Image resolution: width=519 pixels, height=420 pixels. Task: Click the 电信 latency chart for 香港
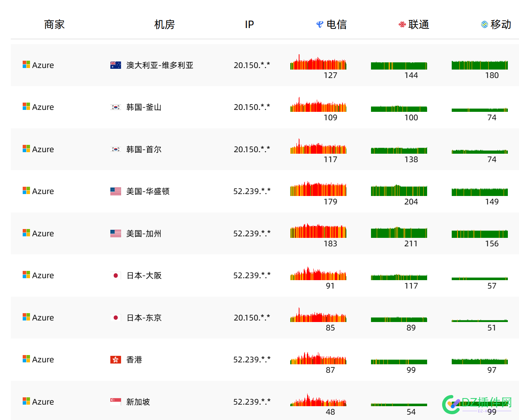click(x=318, y=358)
